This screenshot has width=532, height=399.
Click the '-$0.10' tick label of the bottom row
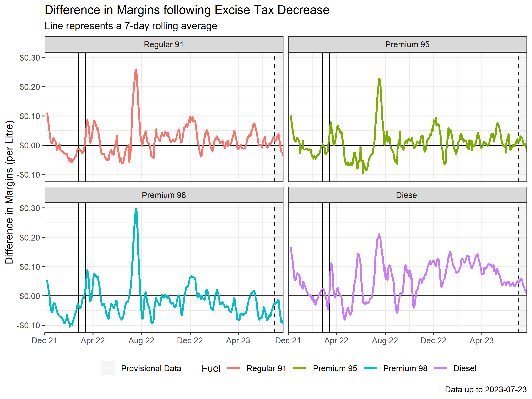28,326
